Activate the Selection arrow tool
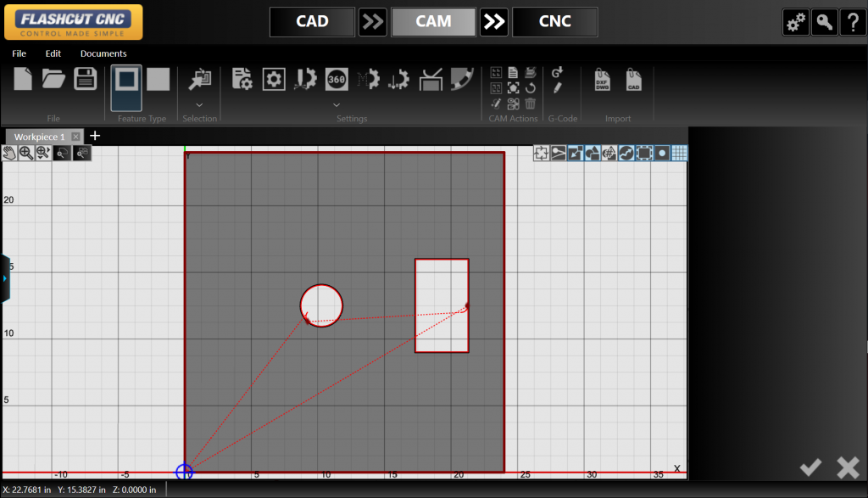 pos(199,79)
